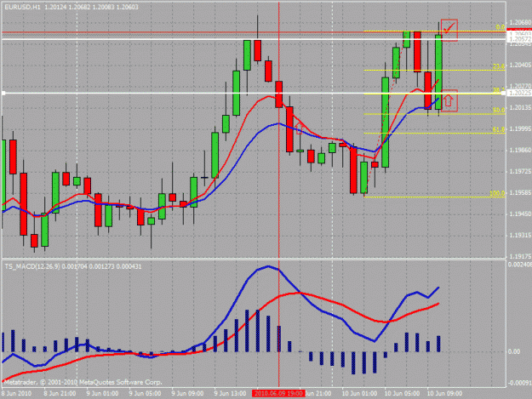Click the red 2010.06.09 19:00 time marker
The width and height of the screenshot is (532, 399).
click(278, 393)
